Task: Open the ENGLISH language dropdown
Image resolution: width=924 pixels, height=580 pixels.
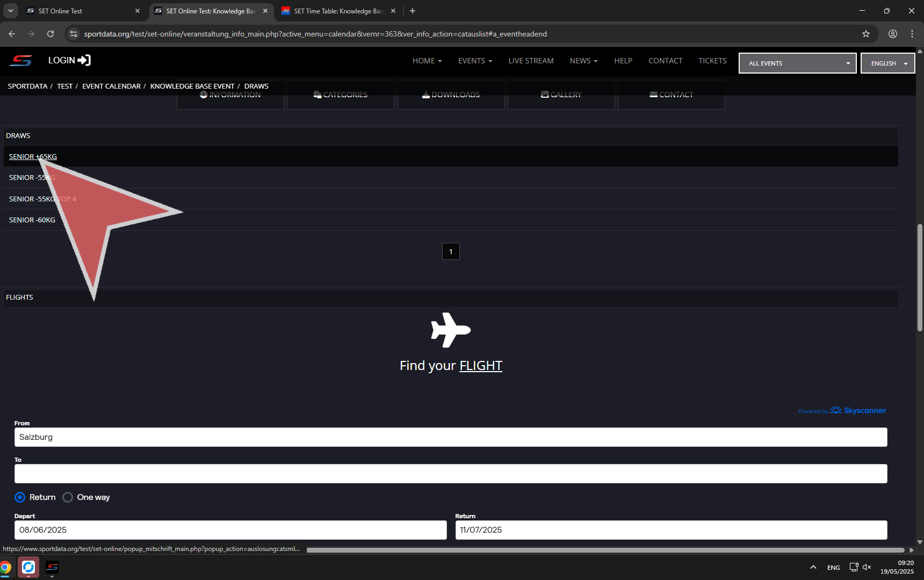Action: [887, 63]
